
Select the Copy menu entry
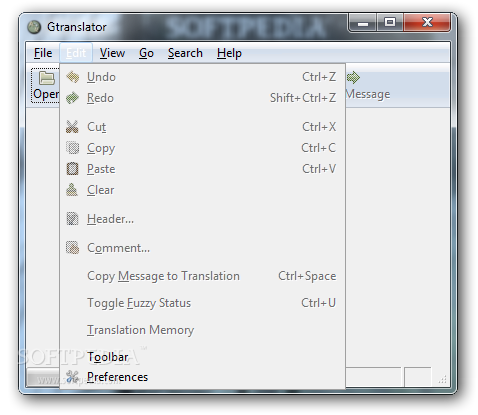(x=203, y=148)
